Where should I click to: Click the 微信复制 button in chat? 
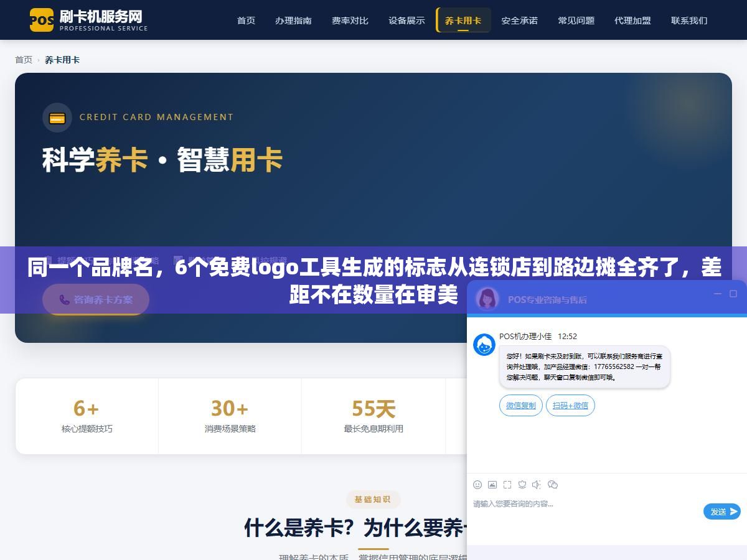coord(520,406)
